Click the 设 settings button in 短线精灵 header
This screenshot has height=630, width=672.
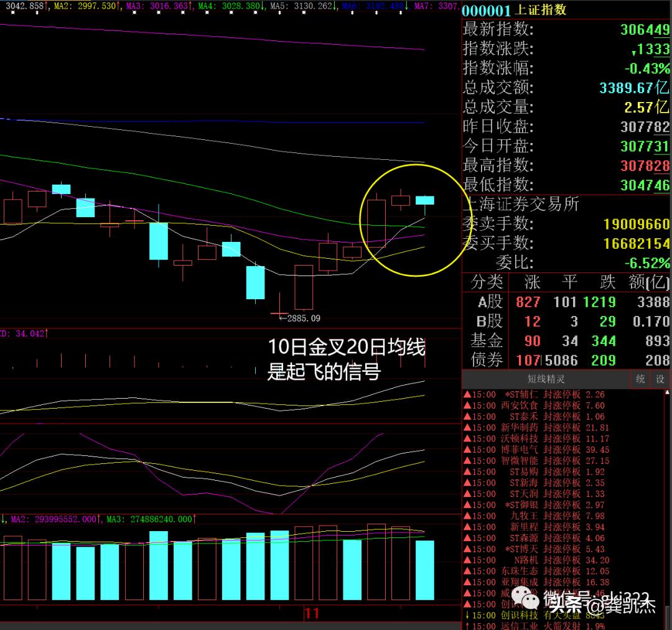[660, 379]
